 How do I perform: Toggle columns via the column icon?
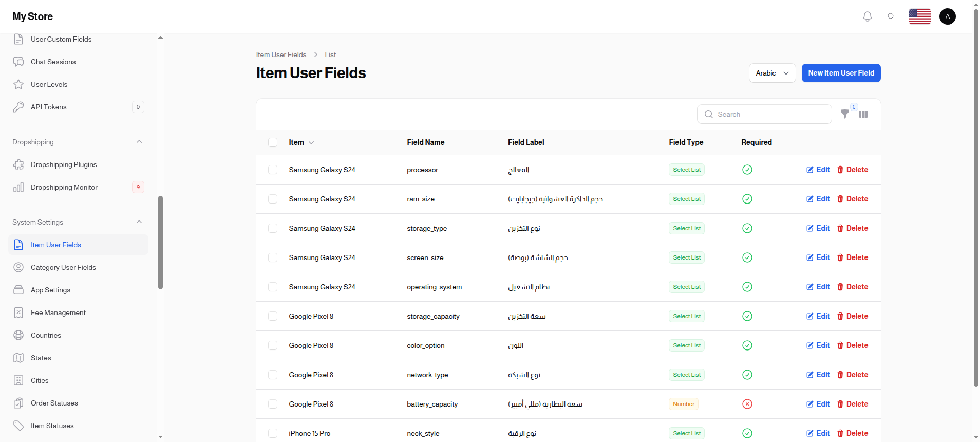(863, 114)
